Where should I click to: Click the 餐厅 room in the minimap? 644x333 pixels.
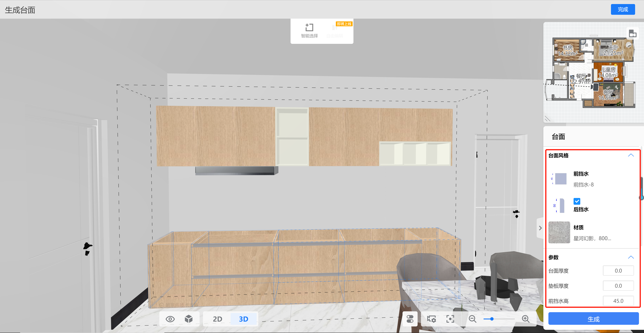click(x=581, y=79)
